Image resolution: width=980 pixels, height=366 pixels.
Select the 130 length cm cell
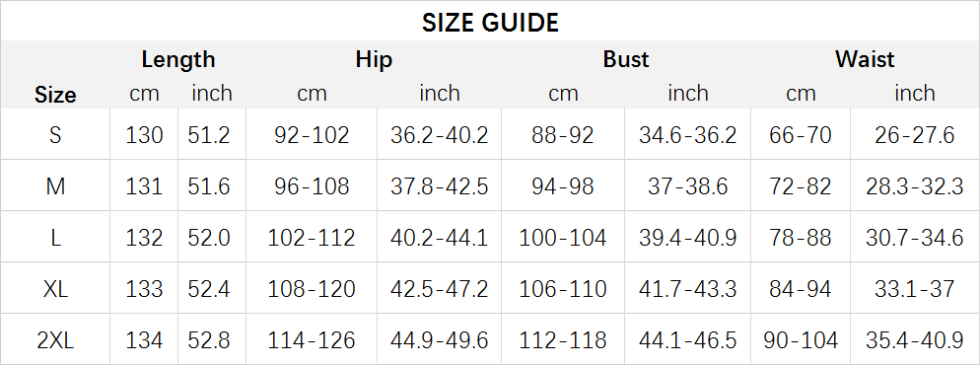pos(144,134)
